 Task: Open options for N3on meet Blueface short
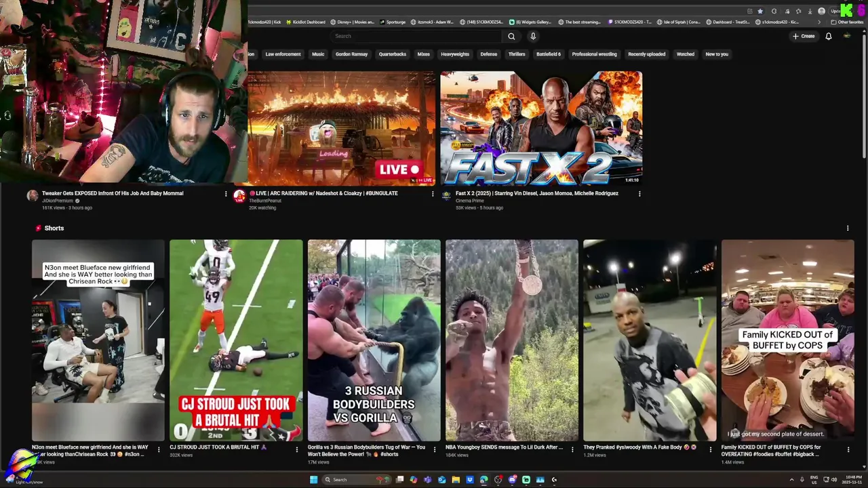[x=159, y=449]
